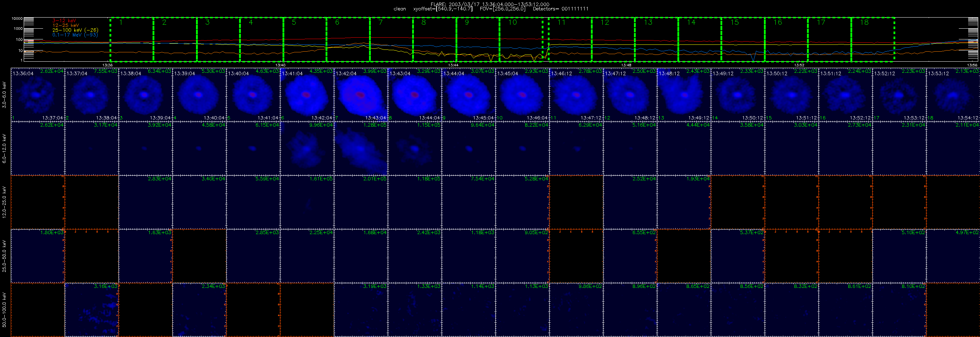
Task: Open 3.0-6.0 keV image starting 13:44:04
Action: 468,95
